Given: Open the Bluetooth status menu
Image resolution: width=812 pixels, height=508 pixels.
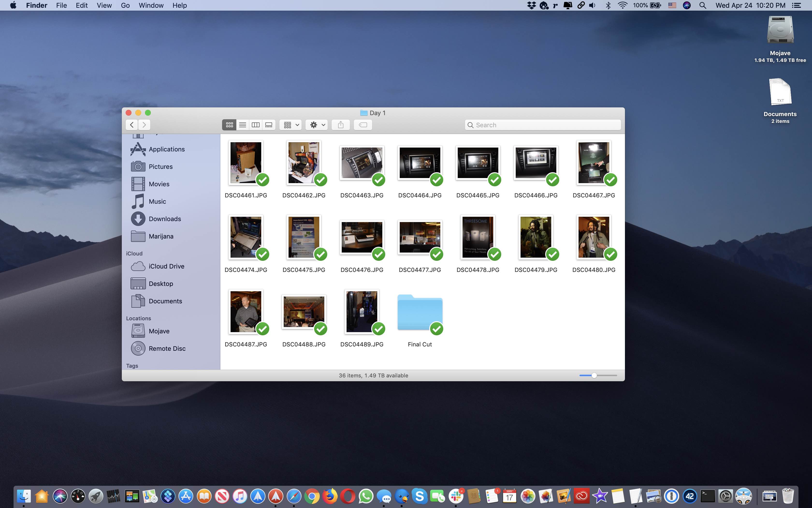Looking at the screenshot, I should coord(608,5).
